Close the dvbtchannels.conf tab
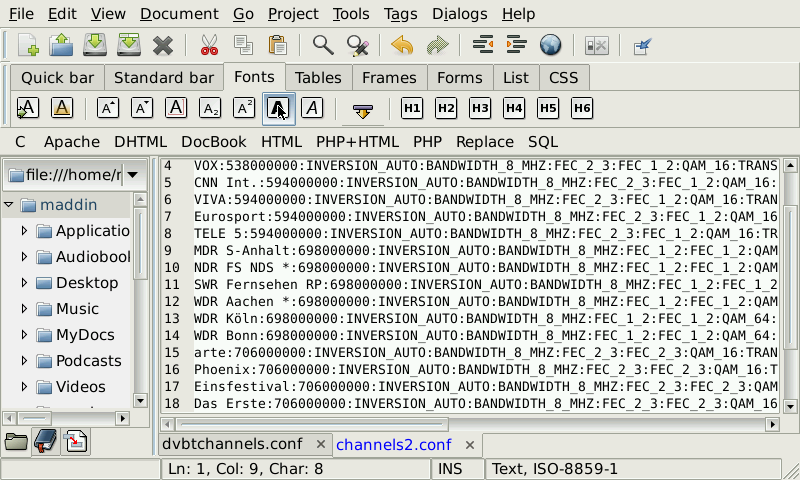 click(320, 444)
